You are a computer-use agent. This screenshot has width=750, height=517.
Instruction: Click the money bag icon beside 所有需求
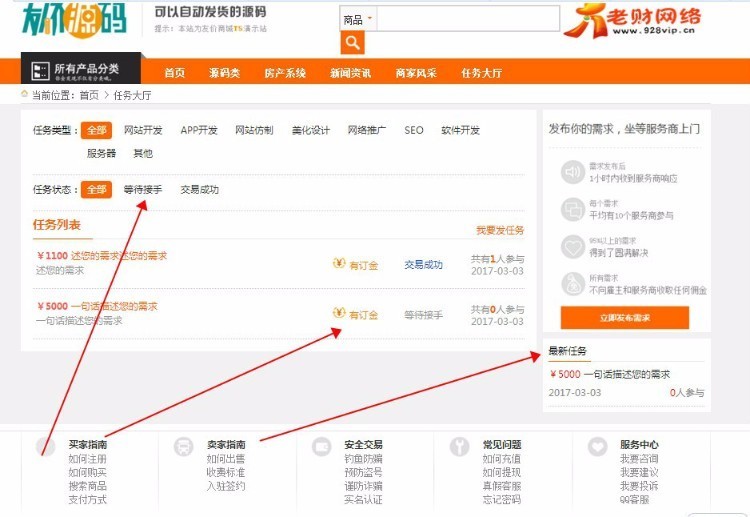tap(573, 284)
